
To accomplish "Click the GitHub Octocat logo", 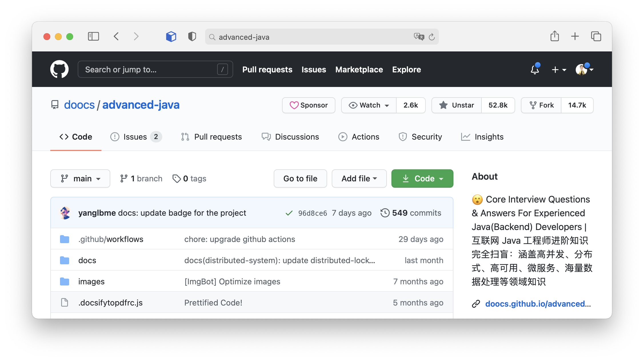I will coord(59,69).
